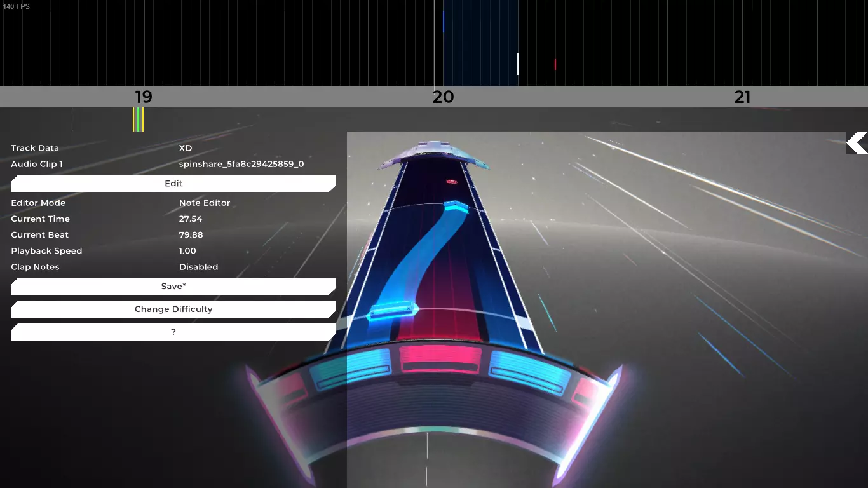The width and height of the screenshot is (868, 488).
Task: Click the Track Data XD difficulty value
Action: pos(186,148)
